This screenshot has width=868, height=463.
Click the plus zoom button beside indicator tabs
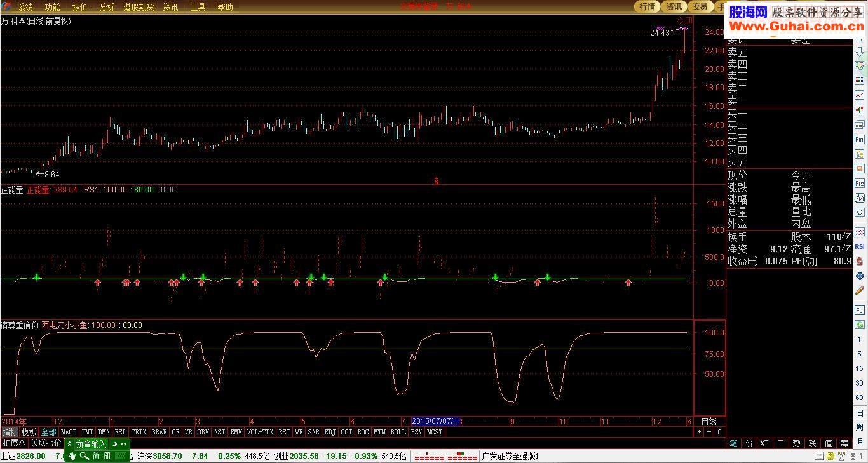tap(699, 432)
